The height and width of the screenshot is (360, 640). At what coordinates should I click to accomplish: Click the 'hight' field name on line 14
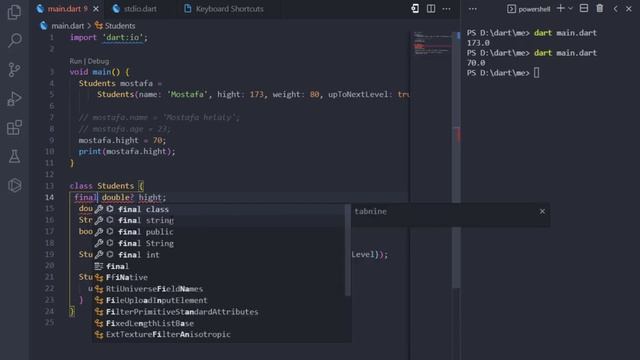coord(150,197)
